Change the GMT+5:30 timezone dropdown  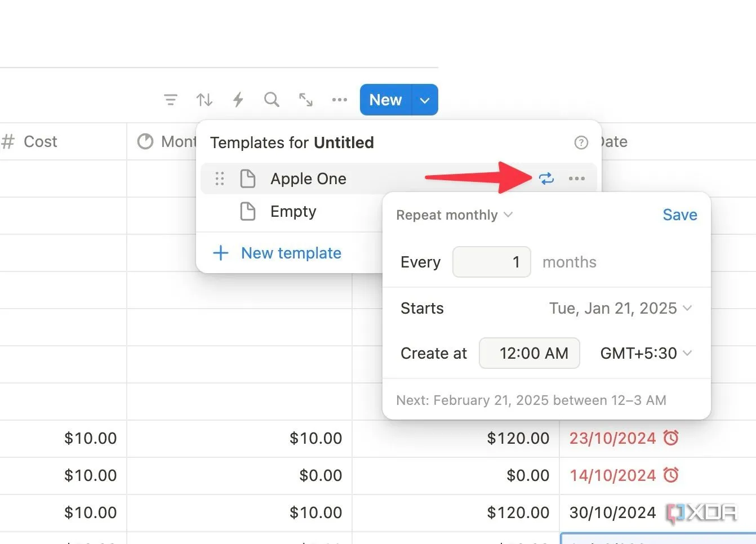[646, 353]
